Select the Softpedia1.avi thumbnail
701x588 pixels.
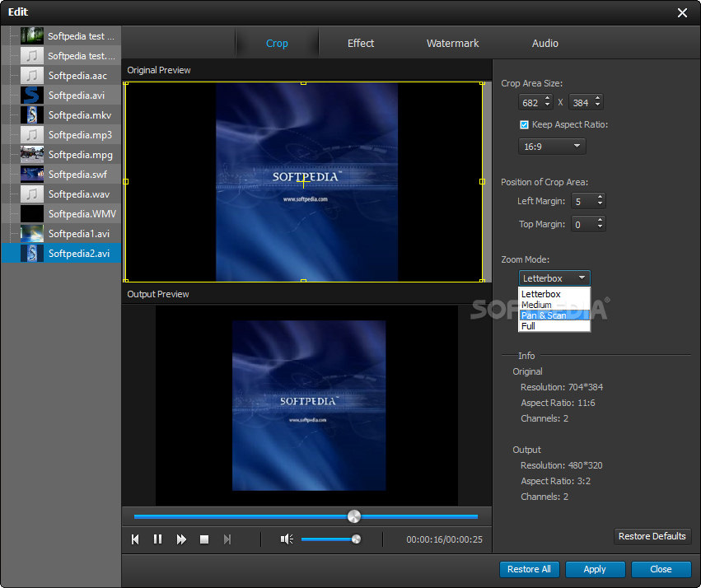tap(32, 233)
